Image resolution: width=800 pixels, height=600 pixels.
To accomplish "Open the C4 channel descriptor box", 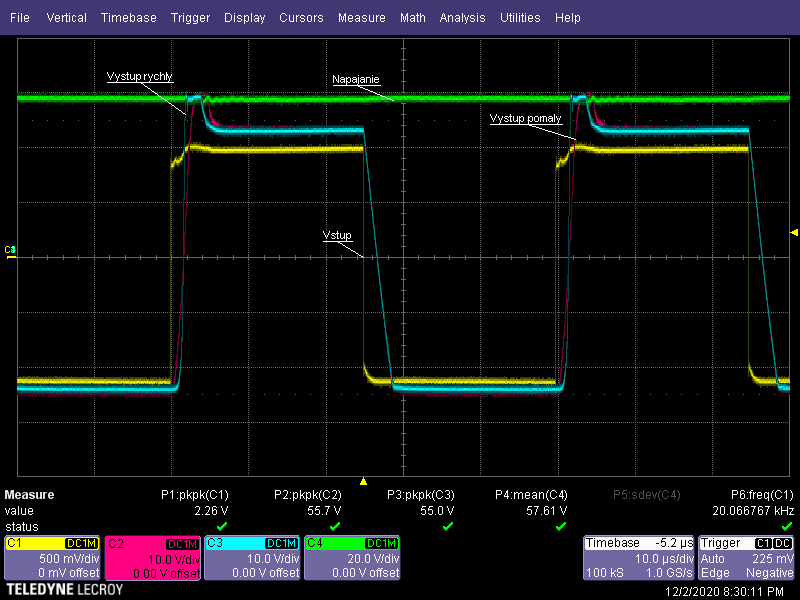I will click(352, 558).
